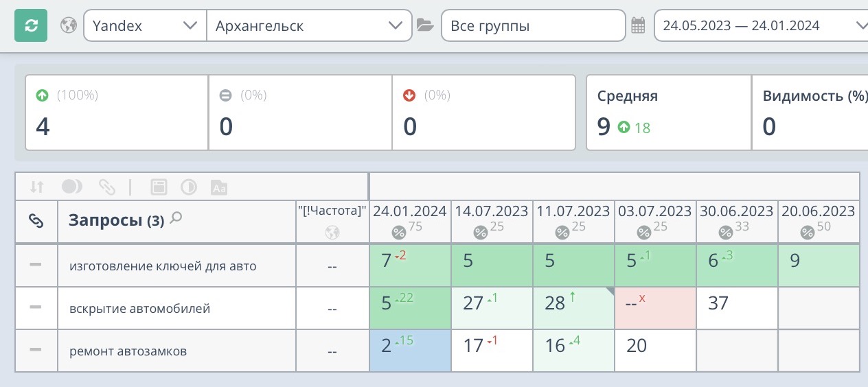Click the query изготовление ключей для авто

pyautogui.click(x=163, y=266)
